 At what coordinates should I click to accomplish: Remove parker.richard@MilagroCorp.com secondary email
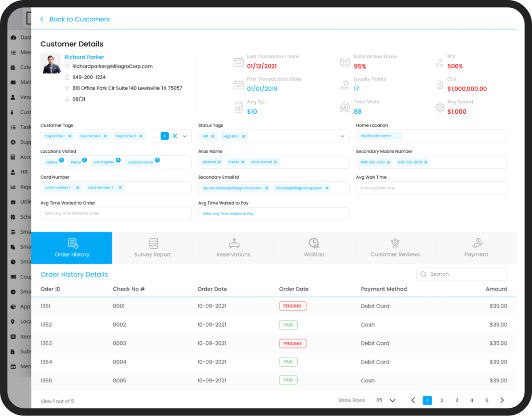[267, 188]
